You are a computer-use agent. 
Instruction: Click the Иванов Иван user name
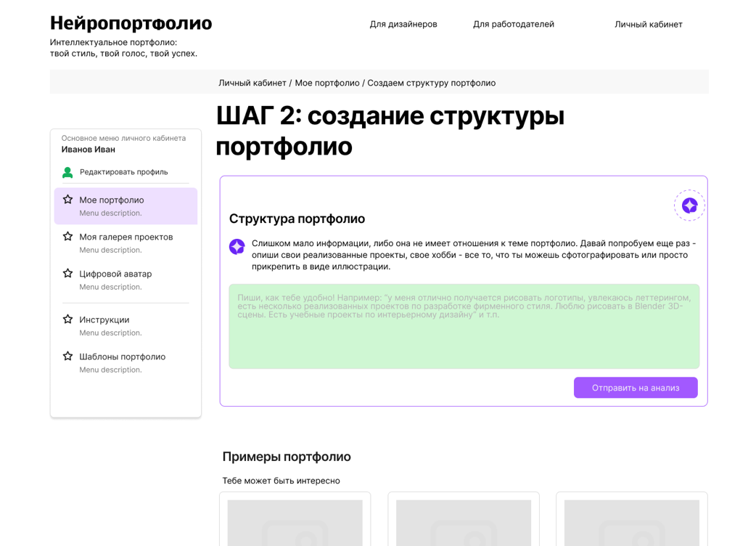[89, 150]
